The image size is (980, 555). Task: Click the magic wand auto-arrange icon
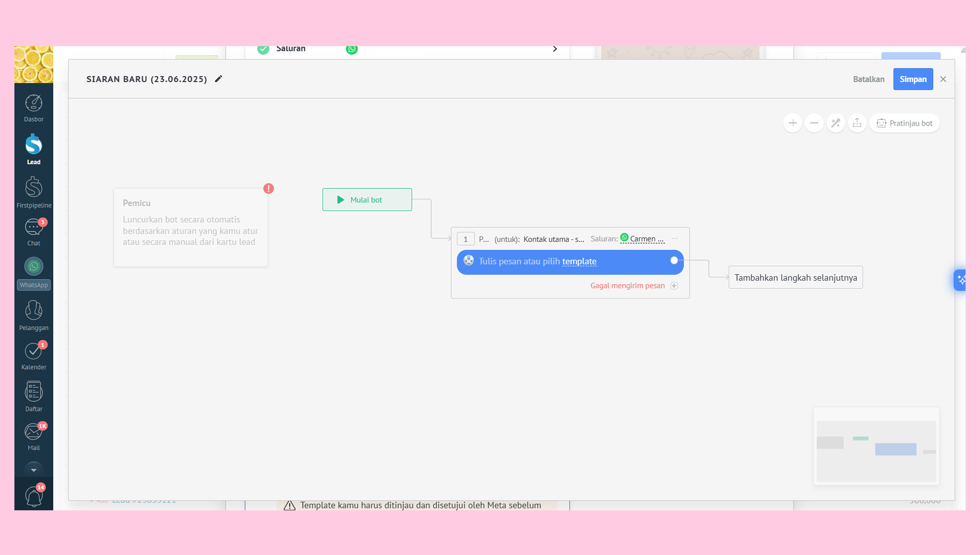pyautogui.click(x=836, y=123)
